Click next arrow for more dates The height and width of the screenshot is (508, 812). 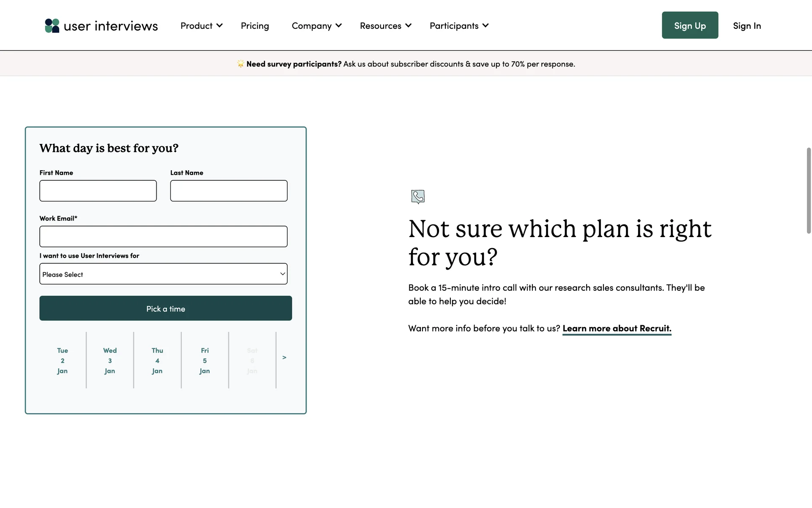click(284, 358)
